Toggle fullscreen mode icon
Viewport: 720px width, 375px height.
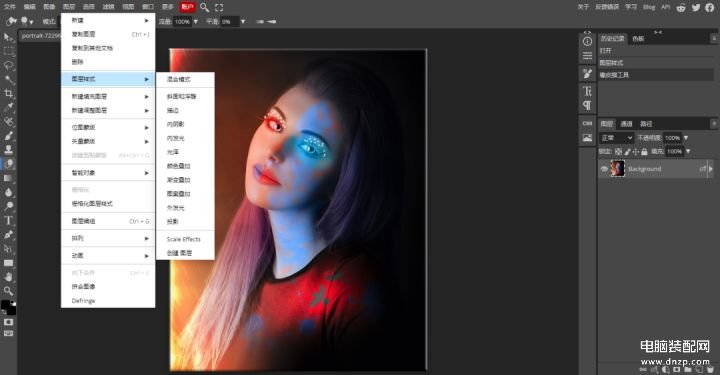[219, 7]
